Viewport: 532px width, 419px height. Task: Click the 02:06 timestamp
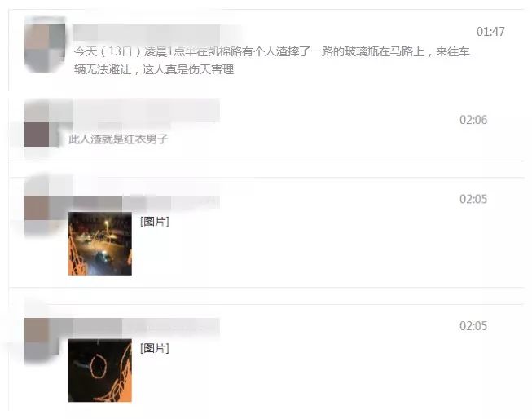473,120
